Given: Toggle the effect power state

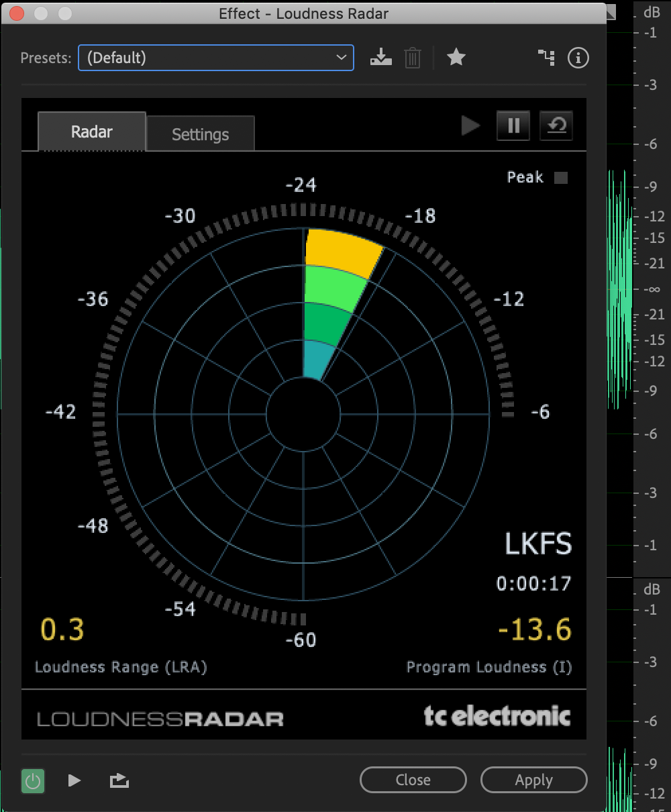Looking at the screenshot, I should 33,780.
